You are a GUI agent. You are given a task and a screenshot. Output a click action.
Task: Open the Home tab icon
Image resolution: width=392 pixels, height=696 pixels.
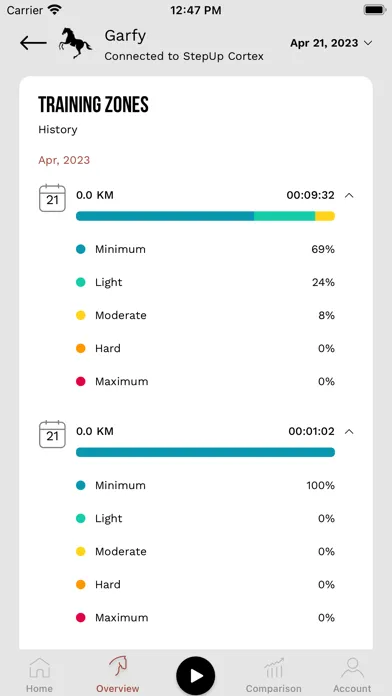40,668
